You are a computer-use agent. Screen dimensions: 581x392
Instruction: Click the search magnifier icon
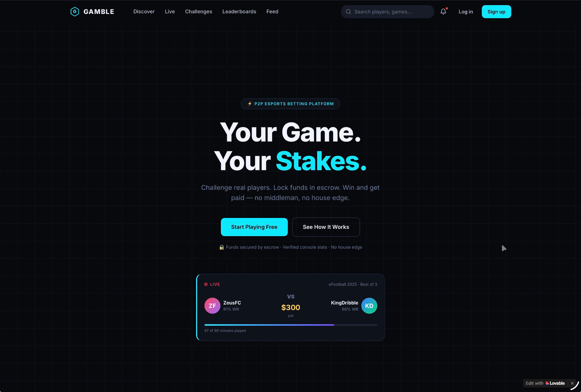pos(348,12)
